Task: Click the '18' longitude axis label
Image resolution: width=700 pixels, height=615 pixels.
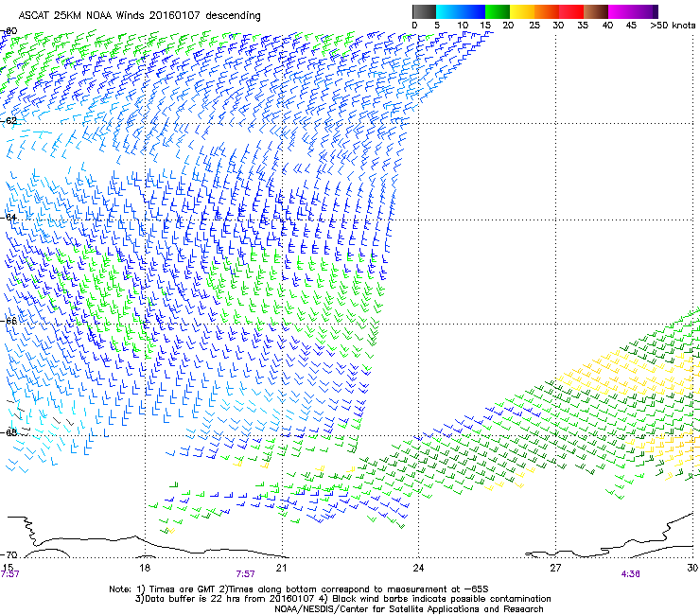Action: point(145,568)
